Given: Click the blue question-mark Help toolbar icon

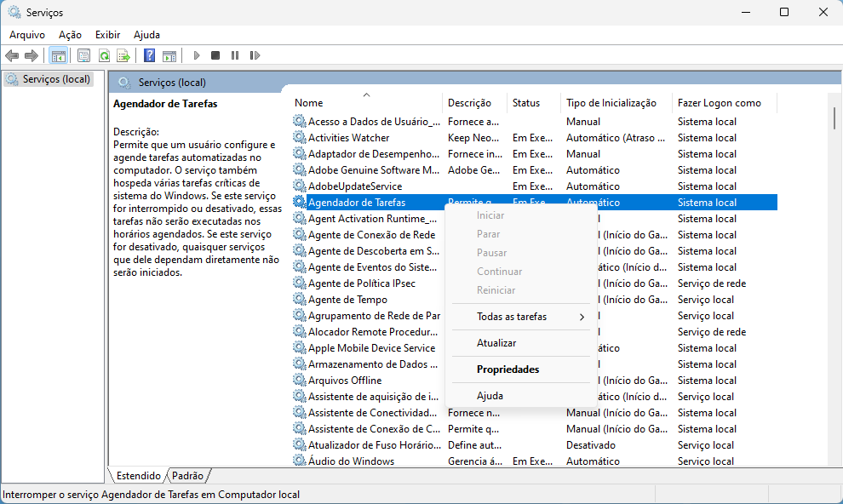Looking at the screenshot, I should pyautogui.click(x=150, y=55).
